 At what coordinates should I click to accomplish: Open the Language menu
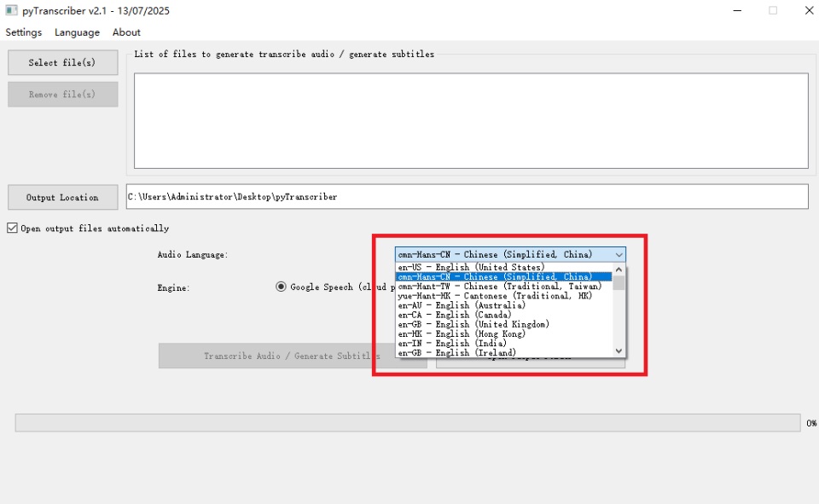[x=77, y=32]
